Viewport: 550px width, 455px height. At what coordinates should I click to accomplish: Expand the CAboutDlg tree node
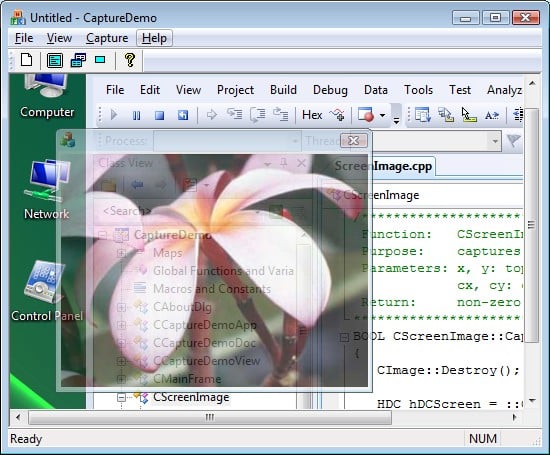[x=121, y=307]
